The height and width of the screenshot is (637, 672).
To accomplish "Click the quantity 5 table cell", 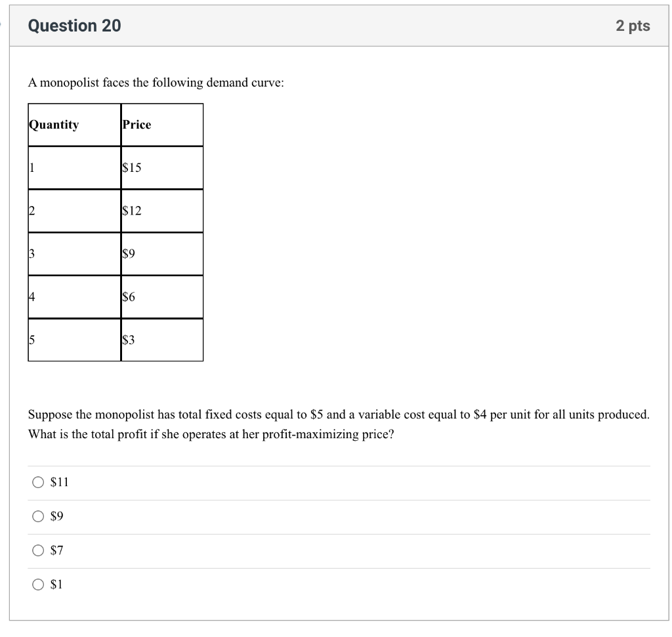I will [x=74, y=340].
